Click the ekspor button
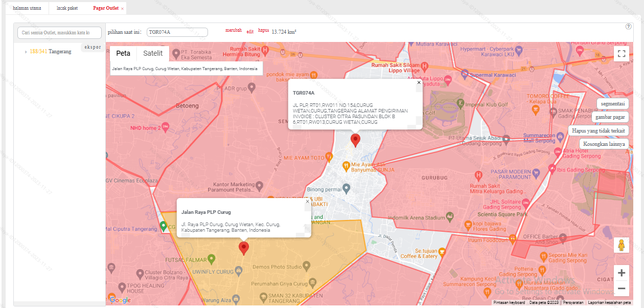The image size is (644, 308). point(93,47)
